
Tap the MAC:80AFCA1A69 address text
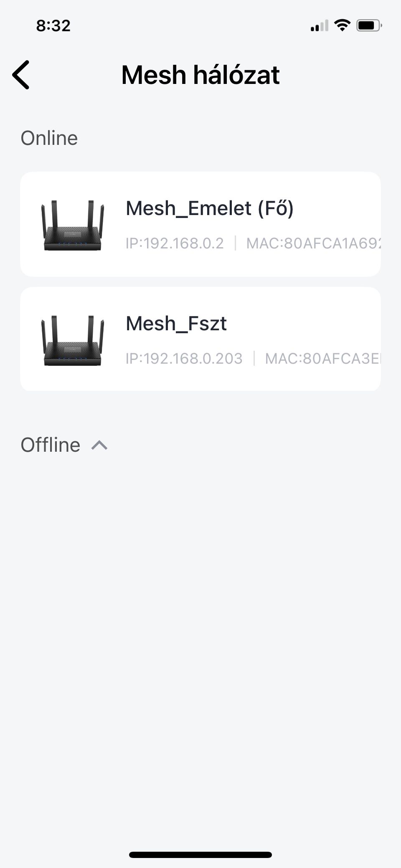[x=313, y=243]
